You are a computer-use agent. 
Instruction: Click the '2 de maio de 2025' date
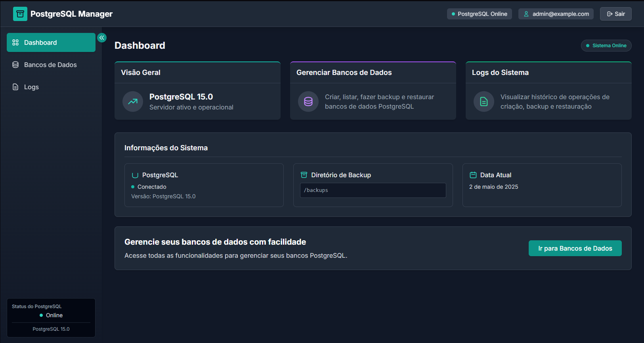pyautogui.click(x=494, y=187)
